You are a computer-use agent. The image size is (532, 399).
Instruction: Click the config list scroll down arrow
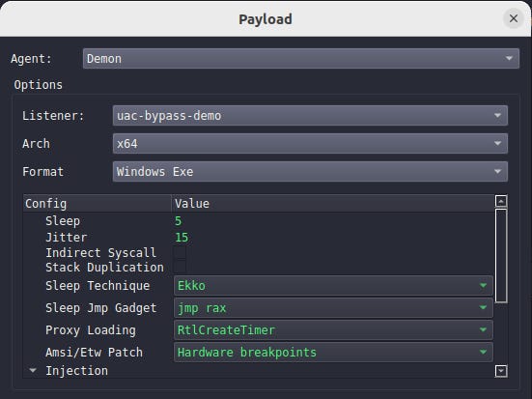(501, 371)
